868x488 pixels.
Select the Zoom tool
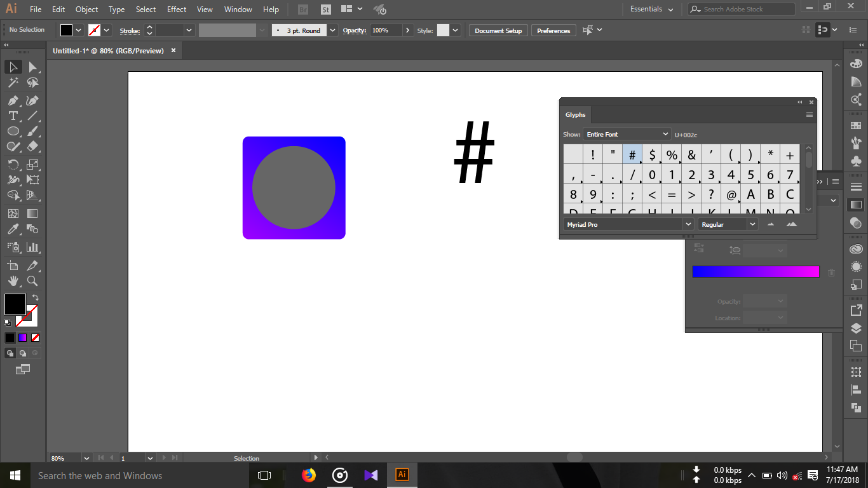31,281
